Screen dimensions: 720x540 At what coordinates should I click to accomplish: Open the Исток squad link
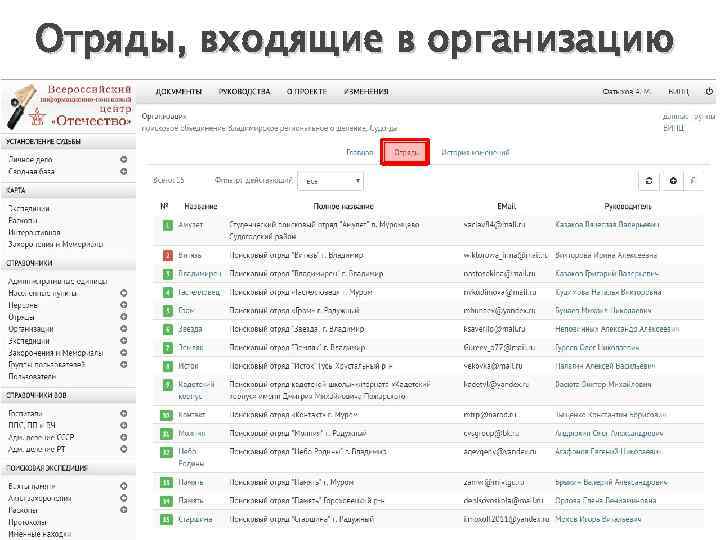(x=188, y=366)
